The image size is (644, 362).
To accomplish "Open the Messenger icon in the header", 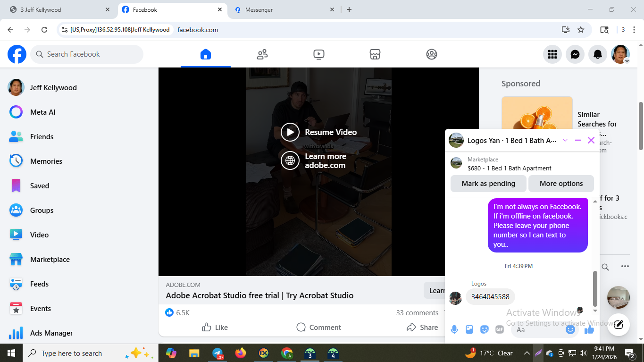I will click(x=575, y=54).
